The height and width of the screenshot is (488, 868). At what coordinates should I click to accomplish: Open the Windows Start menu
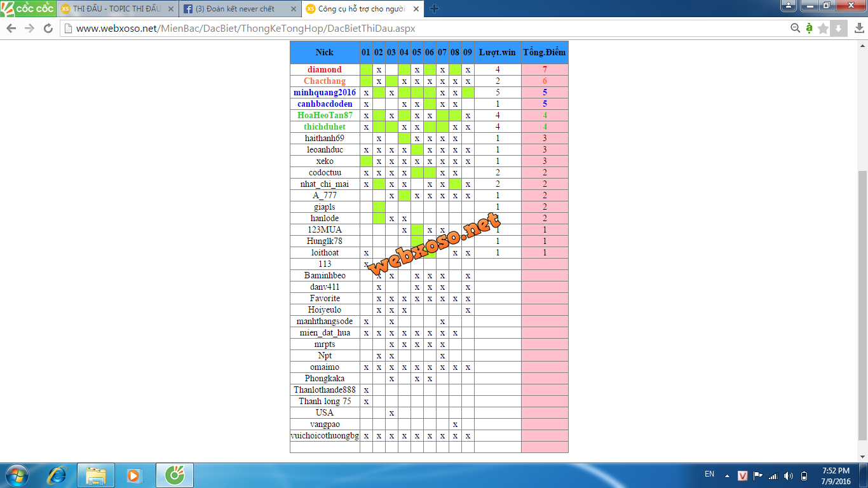click(17, 475)
